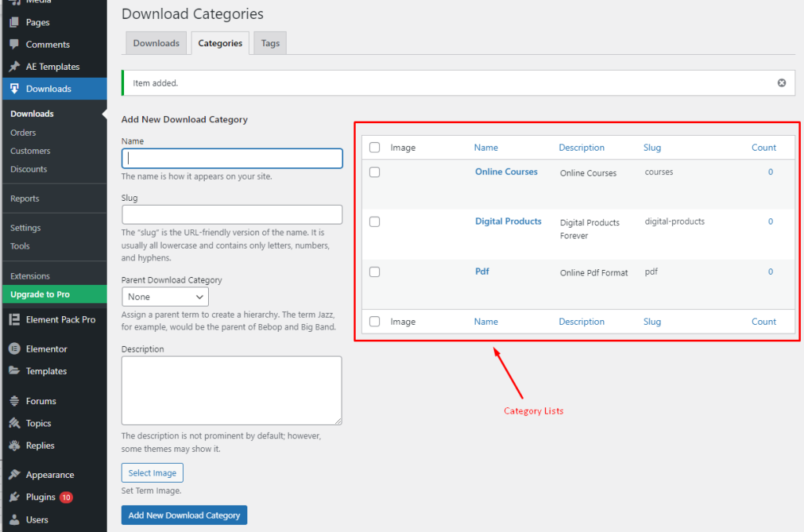Open Elementor via its circle icon

14,348
